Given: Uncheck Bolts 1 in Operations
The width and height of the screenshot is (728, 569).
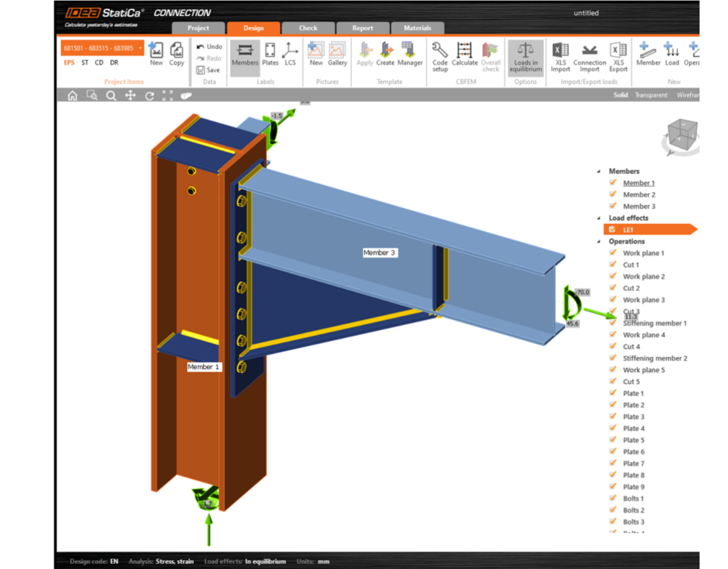Looking at the screenshot, I should pos(613,498).
